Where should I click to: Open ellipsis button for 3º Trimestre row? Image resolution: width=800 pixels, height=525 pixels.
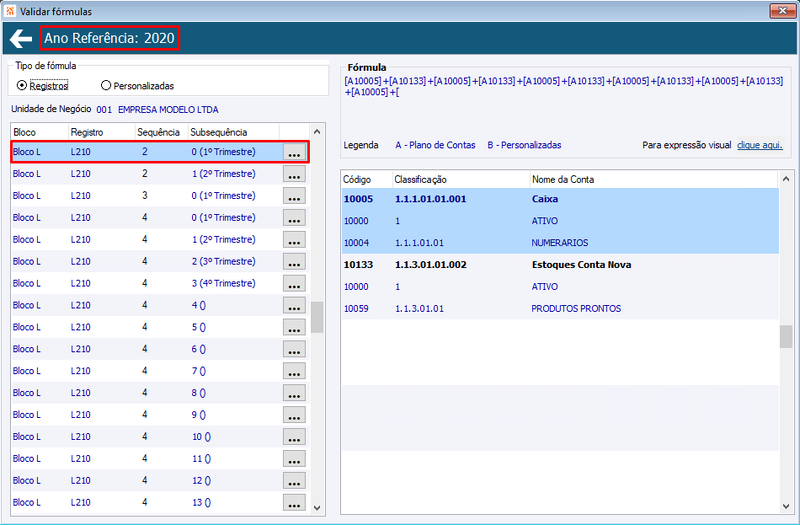294,262
